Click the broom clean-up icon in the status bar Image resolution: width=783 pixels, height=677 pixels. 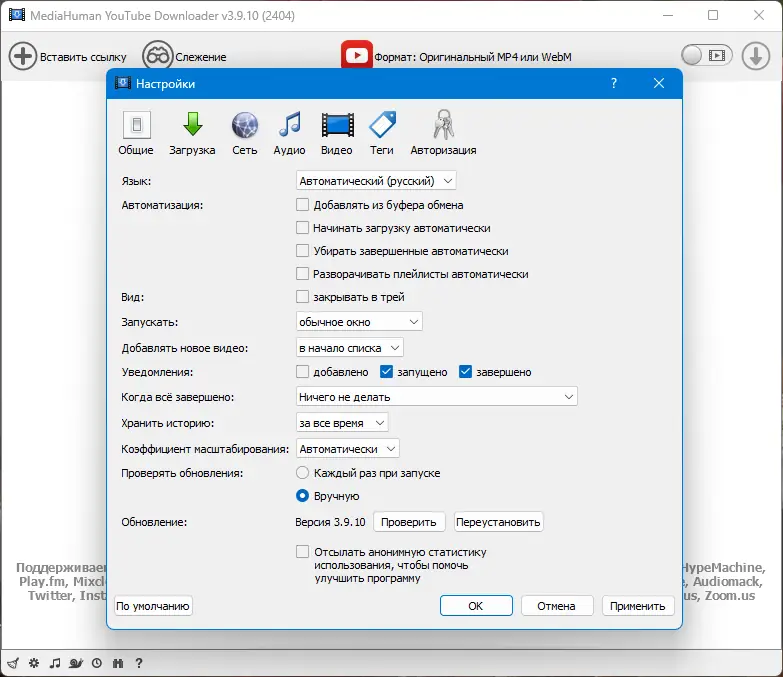pyautogui.click(x=13, y=663)
